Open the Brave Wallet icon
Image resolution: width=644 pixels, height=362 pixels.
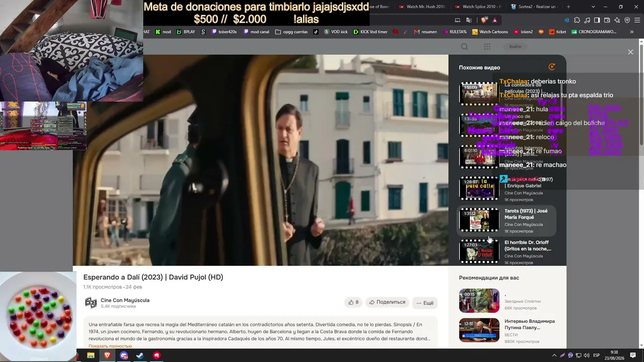[607, 20]
